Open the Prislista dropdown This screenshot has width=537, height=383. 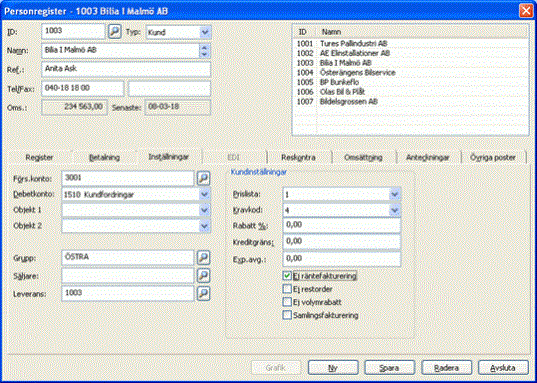point(395,195)
